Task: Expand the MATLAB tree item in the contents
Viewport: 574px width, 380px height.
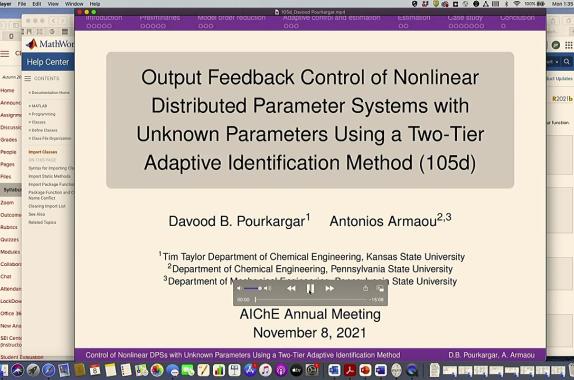Action: point(39,106)
